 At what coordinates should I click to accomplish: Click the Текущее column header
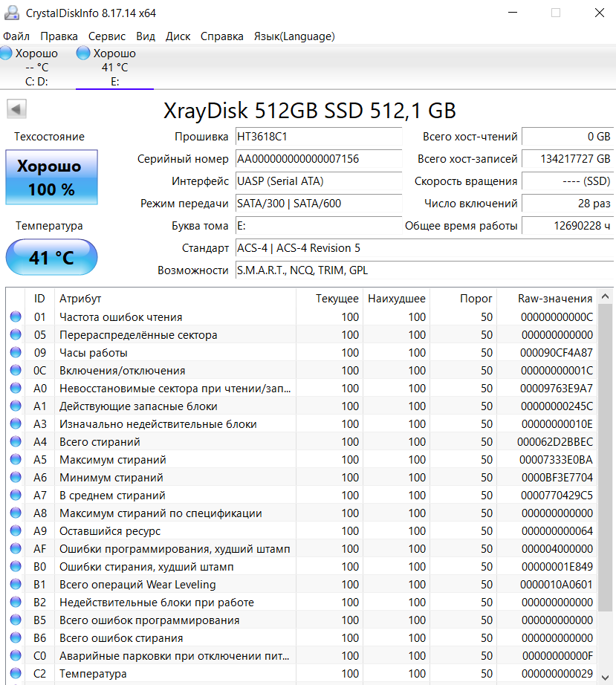(329, 299)
